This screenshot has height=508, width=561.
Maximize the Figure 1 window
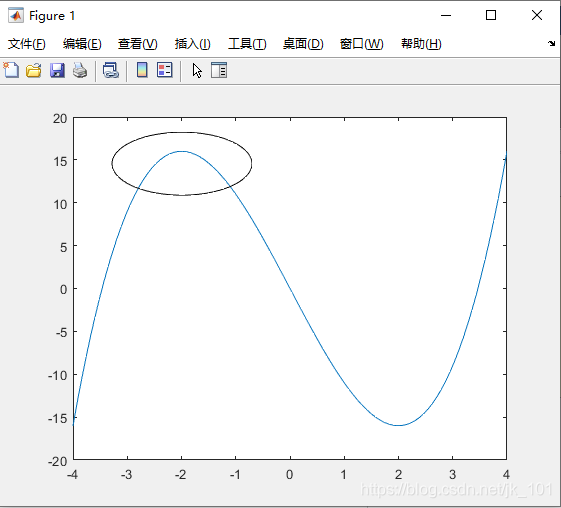coord(491,15)
